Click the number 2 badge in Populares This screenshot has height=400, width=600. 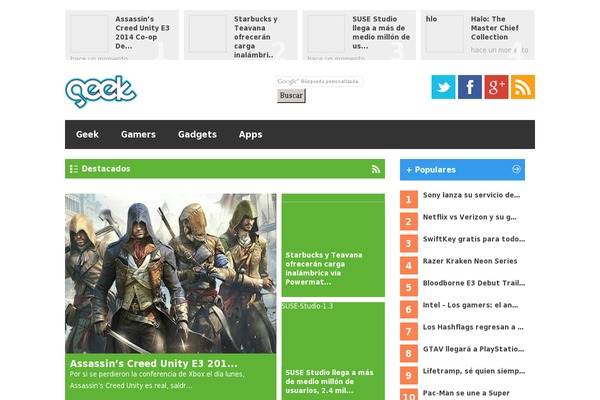pos(409,221)
